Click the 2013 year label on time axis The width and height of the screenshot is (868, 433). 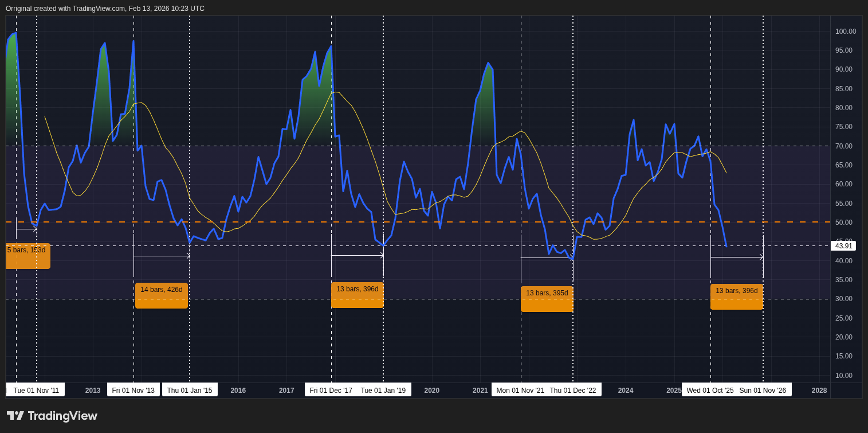click(x=93, y=391)
